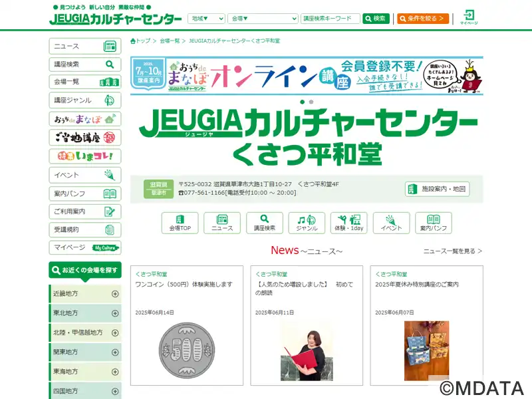Open the いまコレ! sidebar banner

[x=85, y=156]
